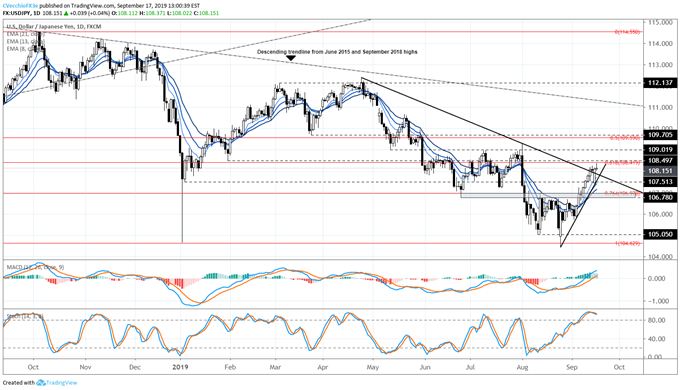The width and height of the screenshot is (680, 390).
Task: Click the C:108.151 close value
Action: coord(207,13)
